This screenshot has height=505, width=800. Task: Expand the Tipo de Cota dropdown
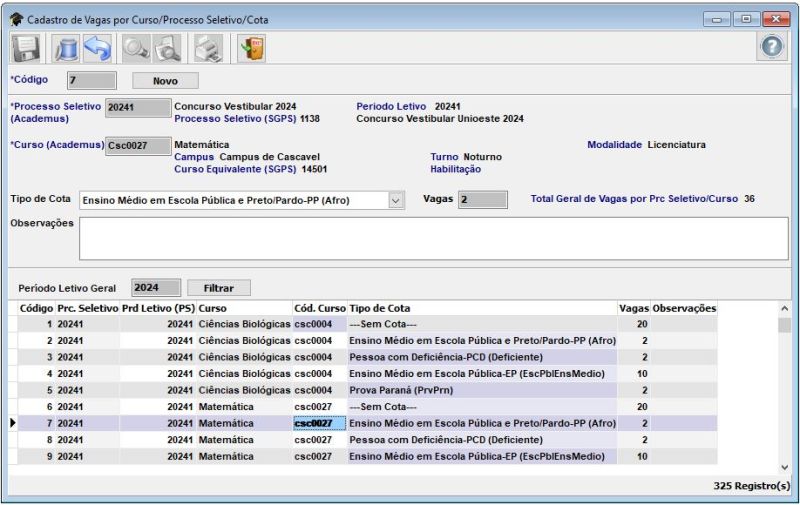(x=396, y=200)
